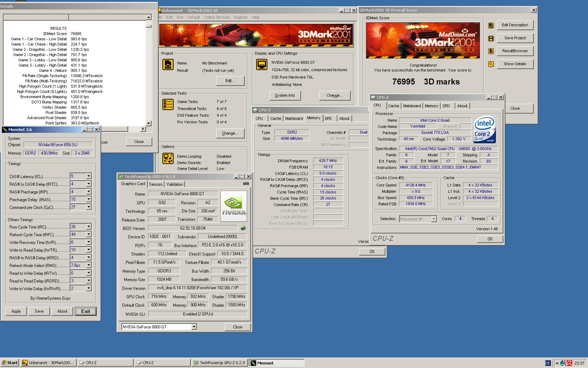
Task: Switch to Validation tab in GPU-Z
Action: (x=175, y=184)
